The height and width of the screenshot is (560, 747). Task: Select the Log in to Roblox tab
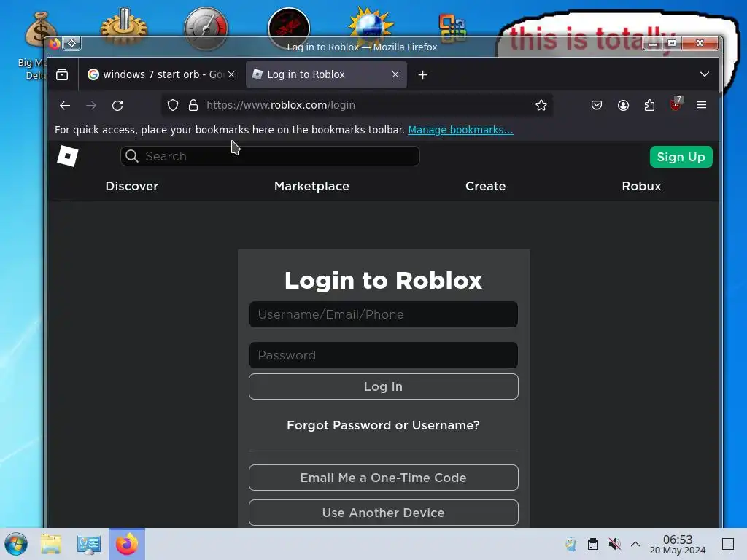[326, 74]
